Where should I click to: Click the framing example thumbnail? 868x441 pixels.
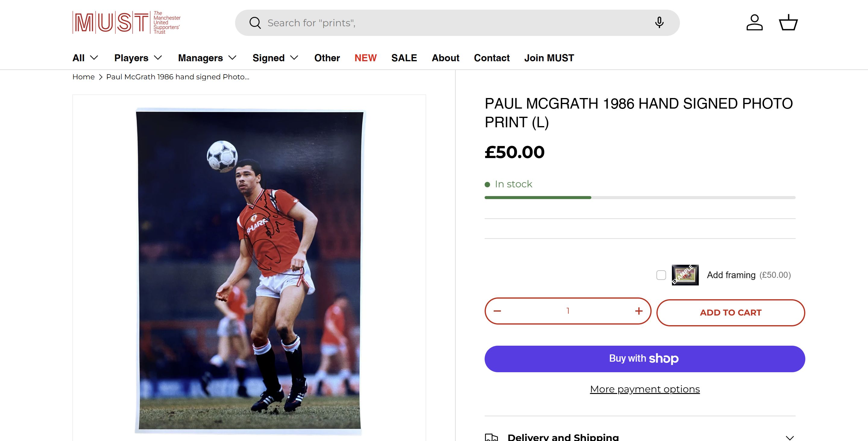pyautogui.click(x=685, y=275)
